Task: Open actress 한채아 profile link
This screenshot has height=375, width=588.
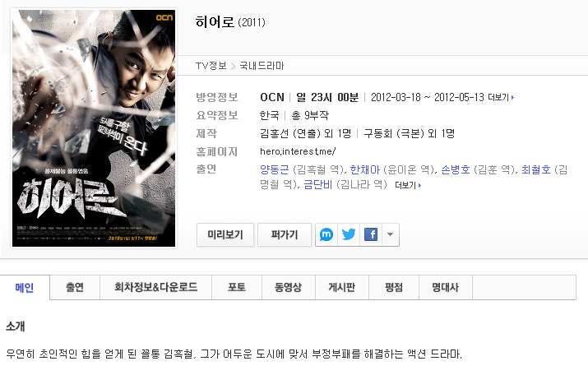Action: coord(365,170)
